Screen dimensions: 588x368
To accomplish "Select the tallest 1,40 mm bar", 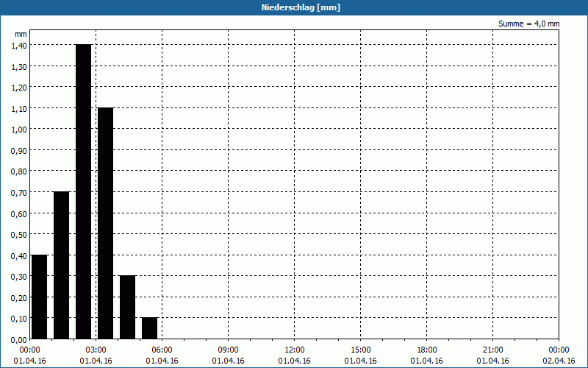I will tap(84, 192).
